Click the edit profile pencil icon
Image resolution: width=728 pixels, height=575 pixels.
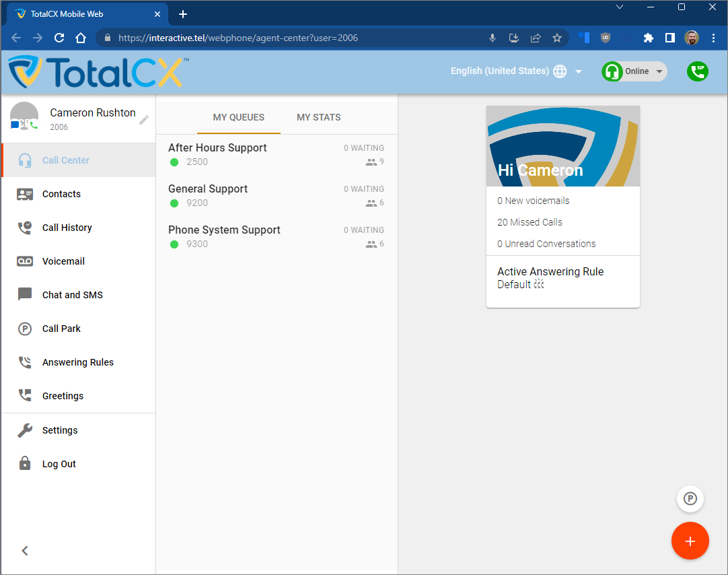[x=144, y=120]
